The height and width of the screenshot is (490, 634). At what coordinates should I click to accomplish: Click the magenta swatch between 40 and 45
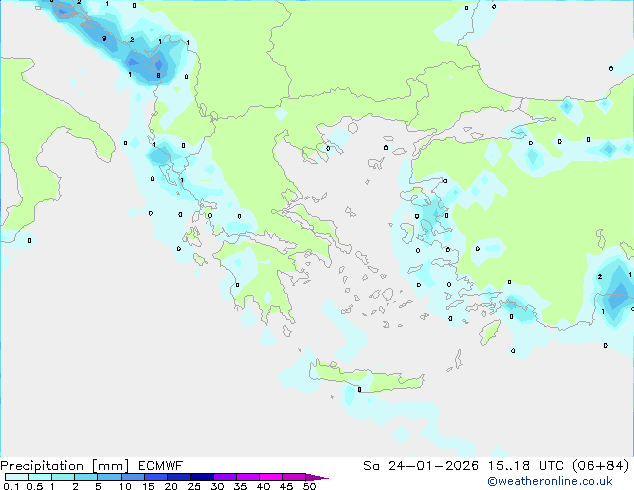pos(271,477)
